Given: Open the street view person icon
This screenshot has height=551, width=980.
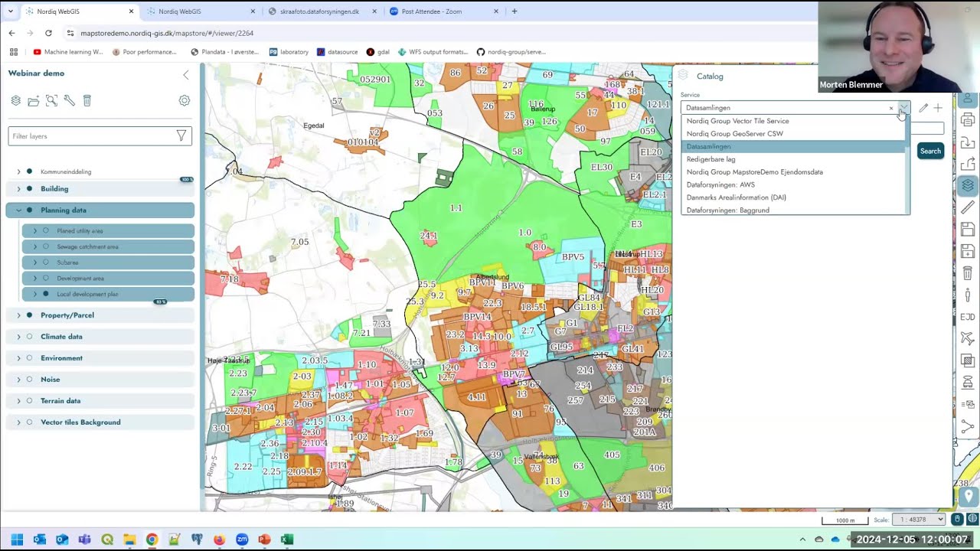Looking at the screenshot, I should tap(968, 295).
